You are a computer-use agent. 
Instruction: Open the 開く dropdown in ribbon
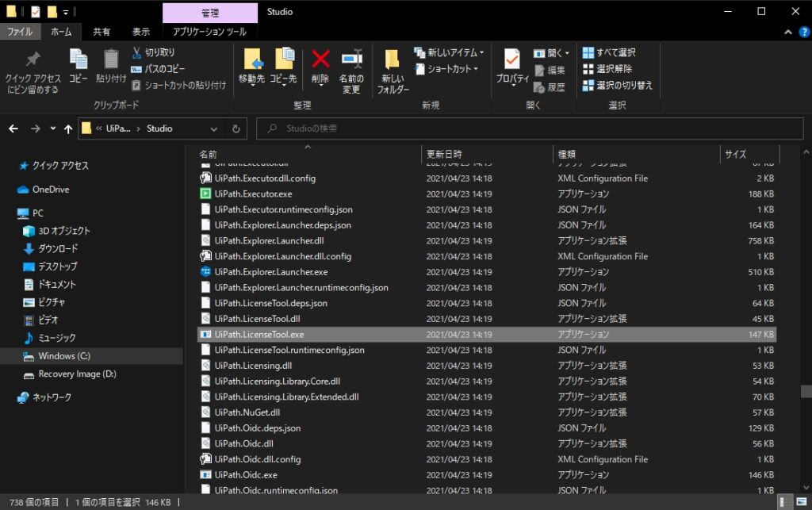click(x=551, y=53)
